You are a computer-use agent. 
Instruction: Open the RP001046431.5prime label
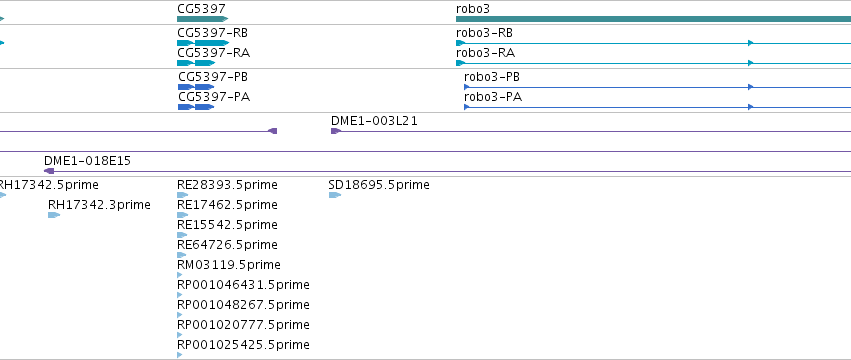(243, 285)
